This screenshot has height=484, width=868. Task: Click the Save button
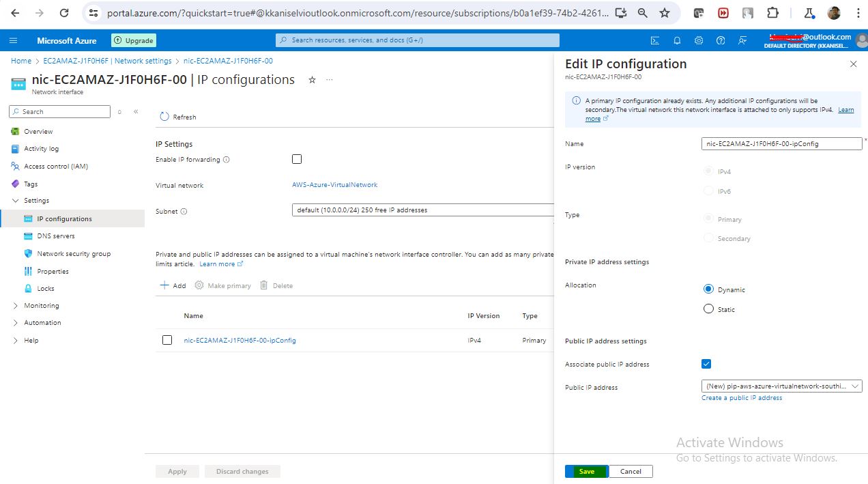click(x=586, y=471)
